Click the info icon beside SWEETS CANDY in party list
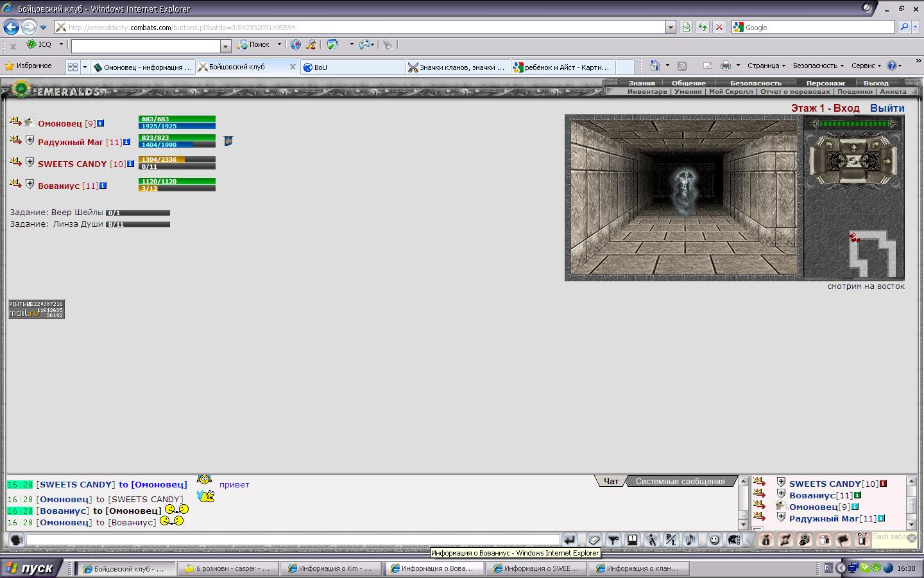The image size is (924, 578). pyautogui.click(x=130, y=164)
